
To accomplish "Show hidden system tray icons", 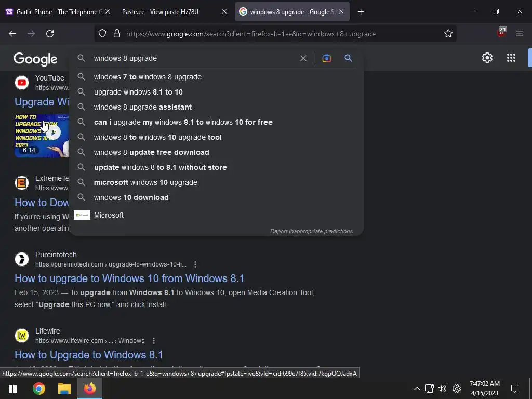I will pos(417,389).
